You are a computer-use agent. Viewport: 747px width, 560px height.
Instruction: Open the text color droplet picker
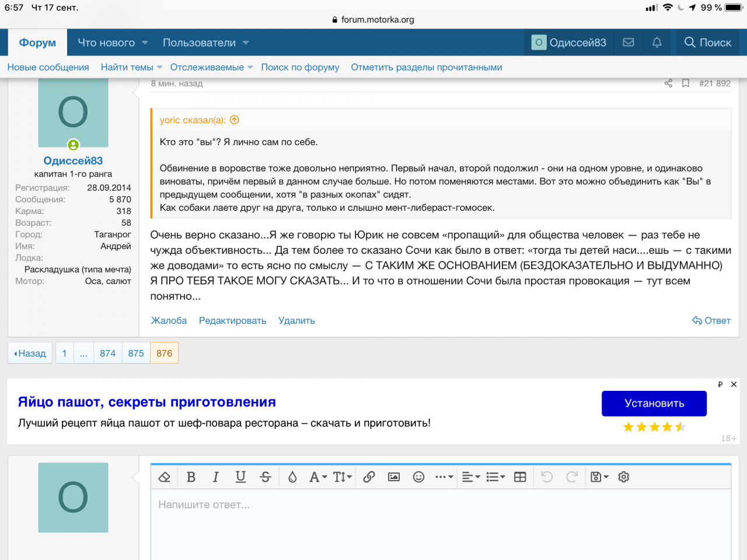292,477
